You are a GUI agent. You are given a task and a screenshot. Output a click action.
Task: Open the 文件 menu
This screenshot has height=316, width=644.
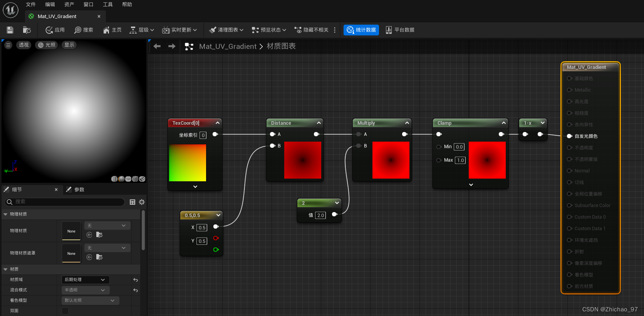[x=31, y=5]
